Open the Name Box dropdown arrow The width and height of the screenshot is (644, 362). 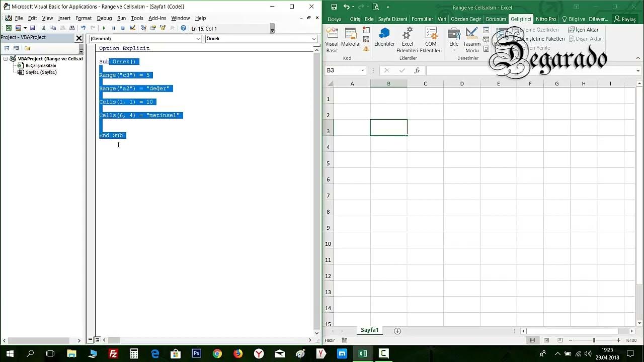pos(362,70)
